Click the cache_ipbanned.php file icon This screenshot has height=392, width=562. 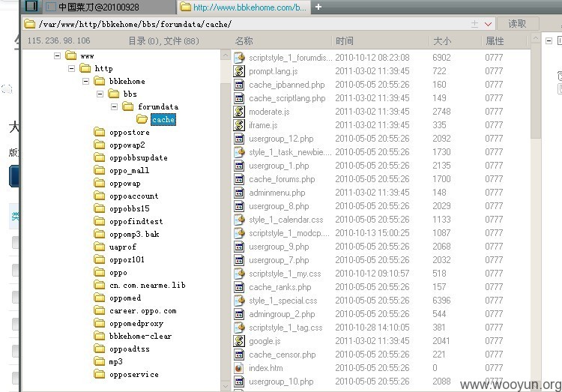pyautogui.click(x=239, y=85)
